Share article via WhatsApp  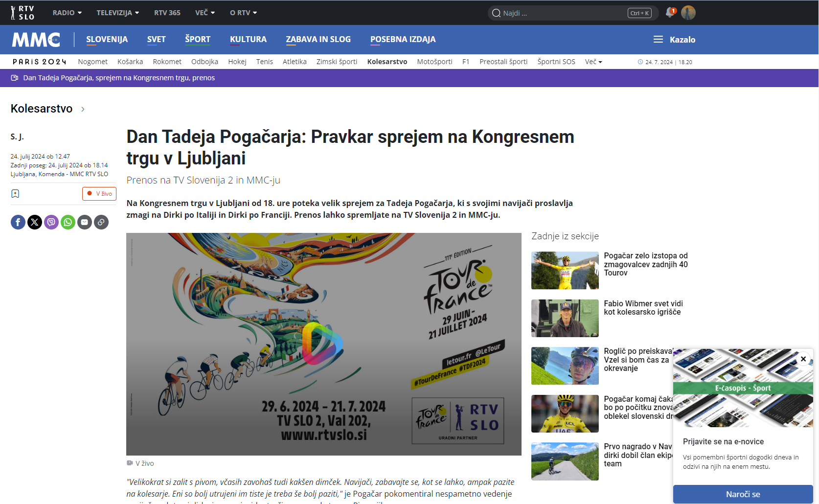click(x=68, y=222)
